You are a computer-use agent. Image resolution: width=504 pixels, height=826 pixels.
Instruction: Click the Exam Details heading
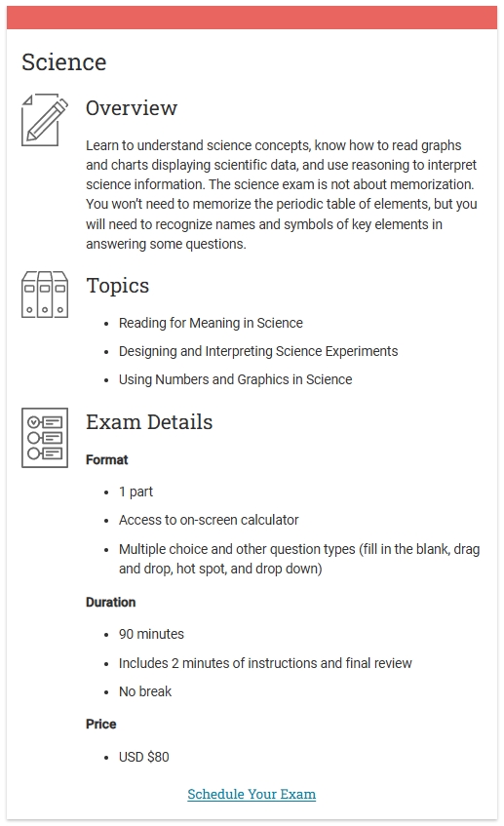pos(149,422)
